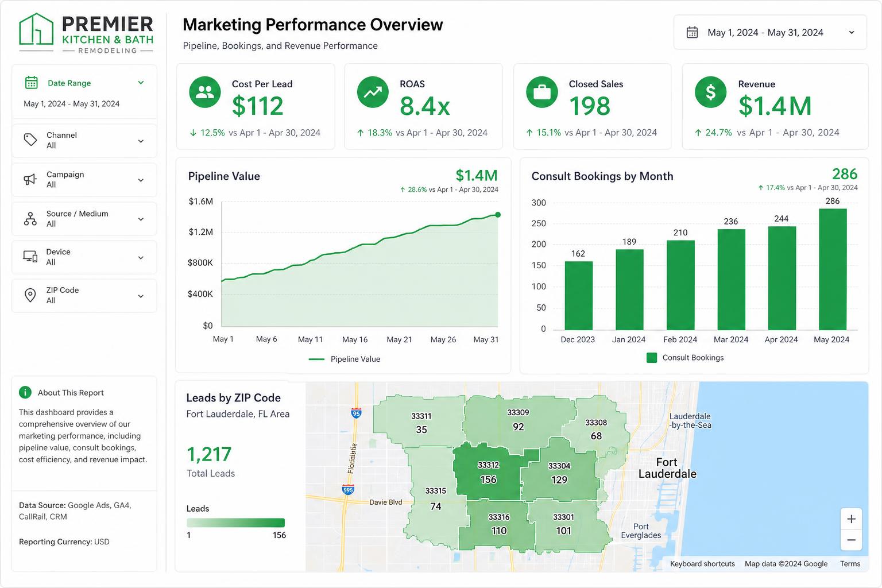The width and height of the screenshot is (882, 588).
Task: Click the calendar icon in the top date picker
Action: point(693,33)
